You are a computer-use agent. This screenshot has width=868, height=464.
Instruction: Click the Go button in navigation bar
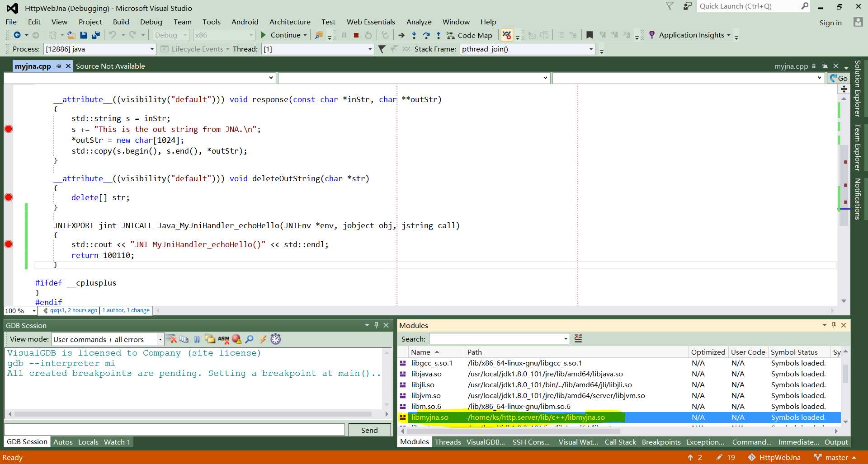(839, 78)
